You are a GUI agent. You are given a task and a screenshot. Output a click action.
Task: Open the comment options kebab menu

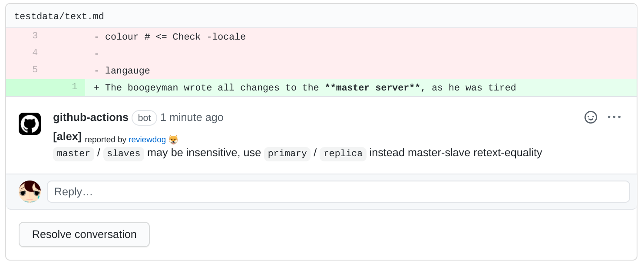[614, 117]
